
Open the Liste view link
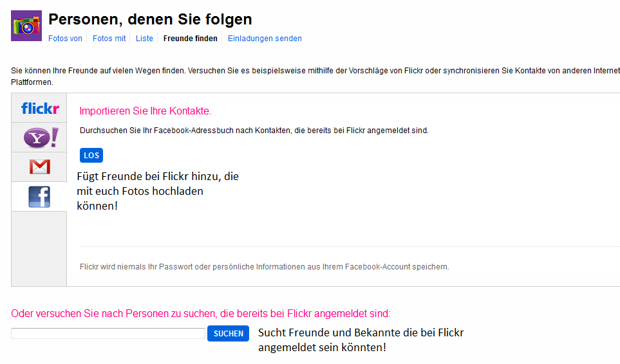pos(144,39)
